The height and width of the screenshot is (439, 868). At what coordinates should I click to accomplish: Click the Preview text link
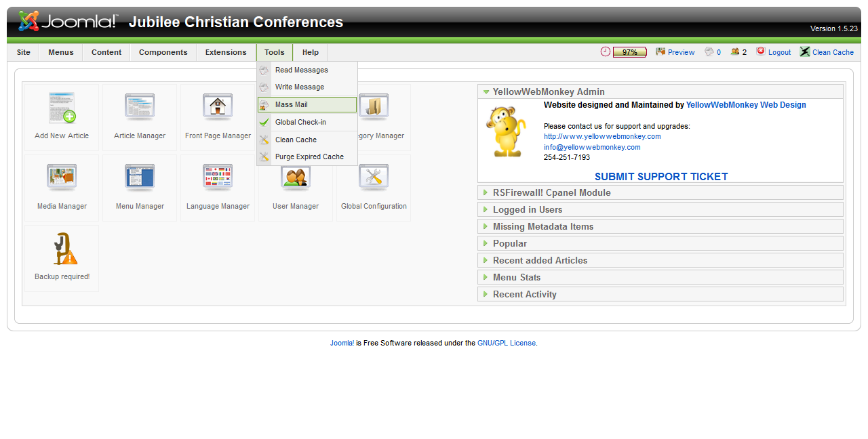point(681,52)
